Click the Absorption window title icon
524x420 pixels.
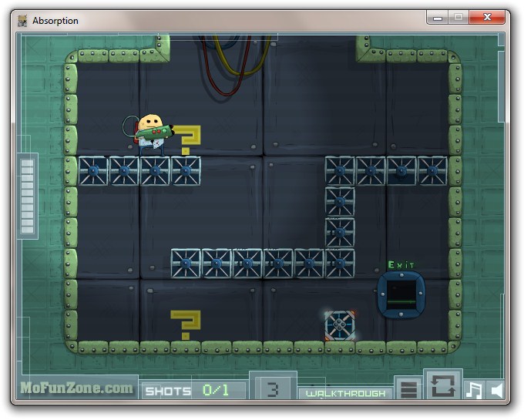pyautogui.click(x=22, y=21)
